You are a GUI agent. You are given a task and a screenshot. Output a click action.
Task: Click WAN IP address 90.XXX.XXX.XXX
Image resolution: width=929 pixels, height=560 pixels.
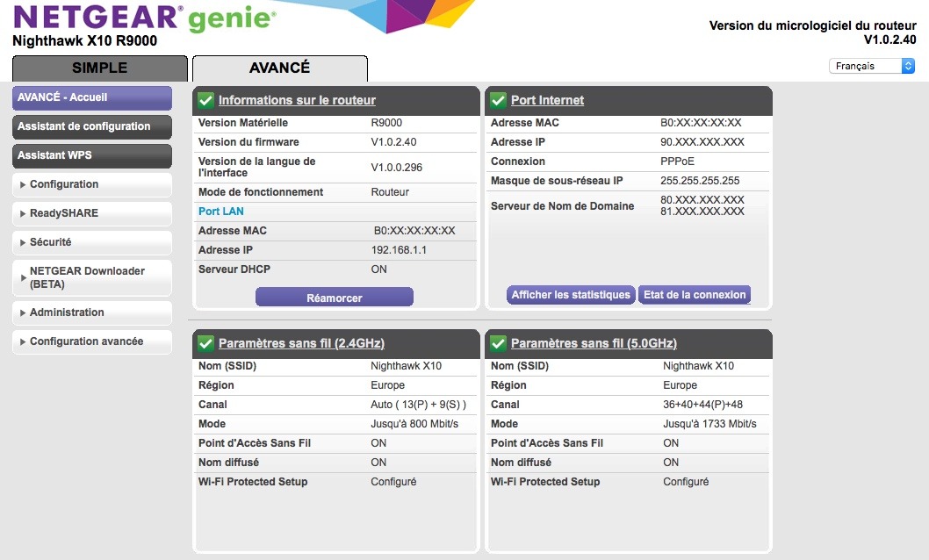702,142
